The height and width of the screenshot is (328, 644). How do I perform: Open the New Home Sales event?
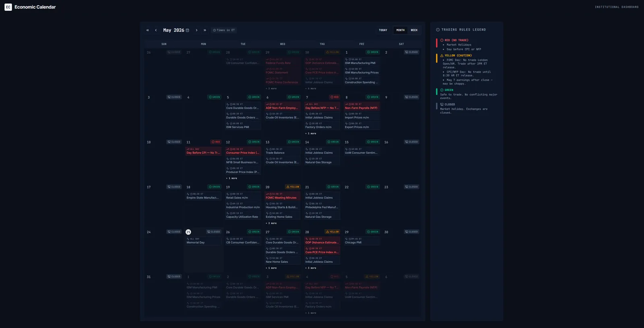[283, 260]
